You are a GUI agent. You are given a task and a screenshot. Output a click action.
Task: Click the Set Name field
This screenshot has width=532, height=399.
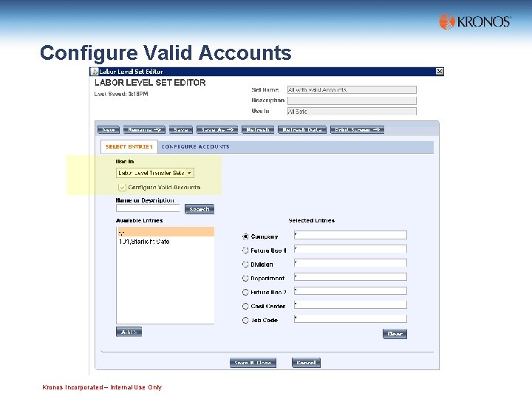[352, 89]
